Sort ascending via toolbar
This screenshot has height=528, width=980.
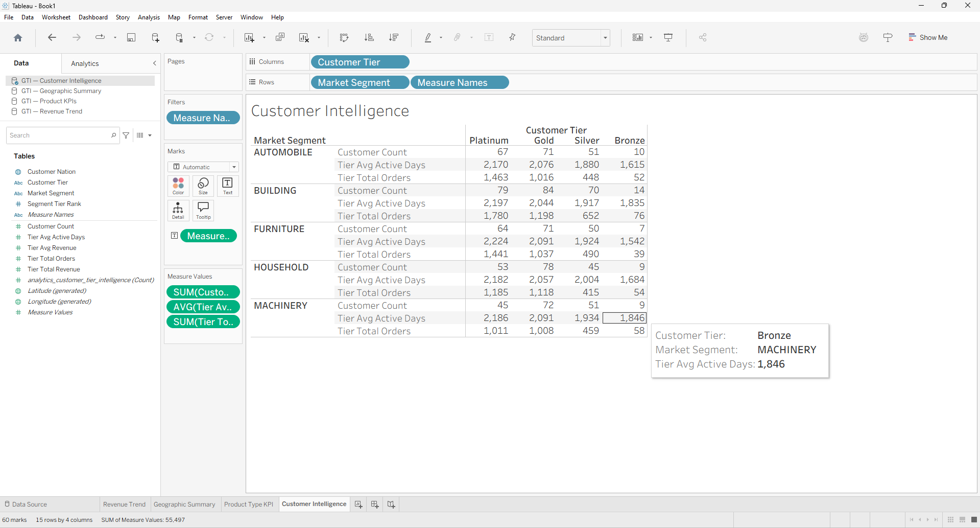[x=369, y=37]
